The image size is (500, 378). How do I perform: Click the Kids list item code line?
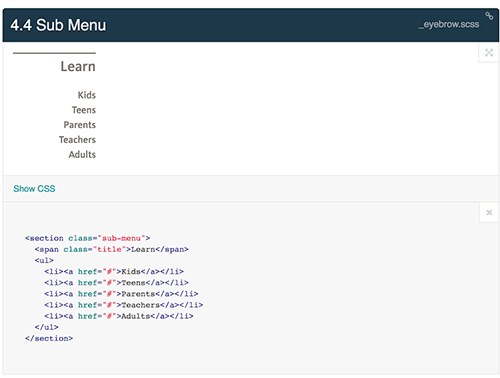[114, 272]
